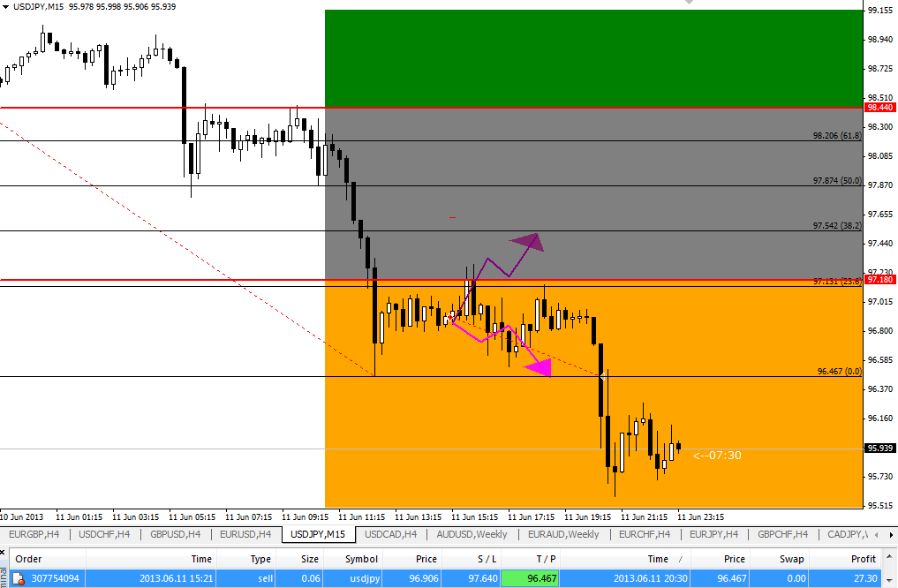This screenshot has height=588, width=898.
Task: Click the green T/P cell 96.467
Action: coord(528,579)
